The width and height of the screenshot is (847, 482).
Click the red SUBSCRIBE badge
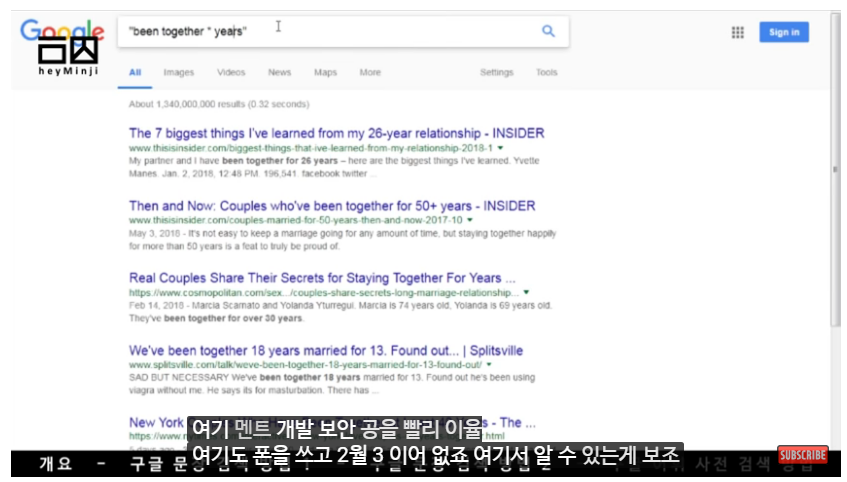point(802,455)
